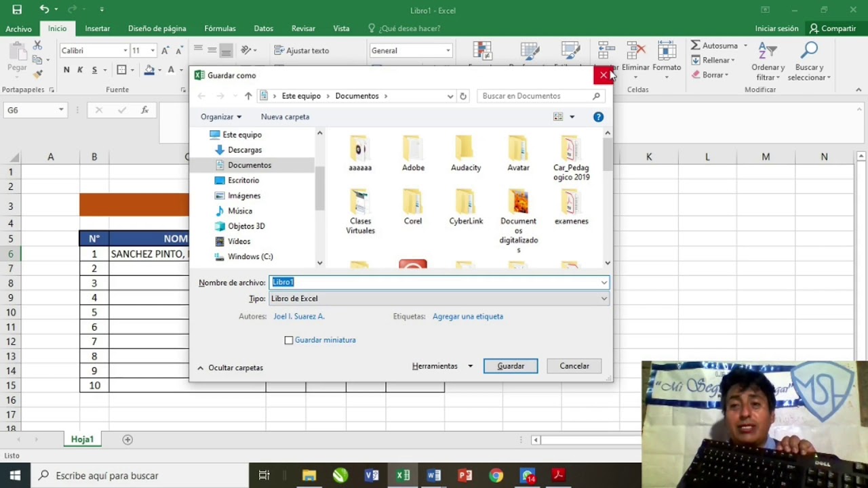This screenshot has width=868, height=488.
Task: Go up one folder level in dialog
Action: coord(248,96)
